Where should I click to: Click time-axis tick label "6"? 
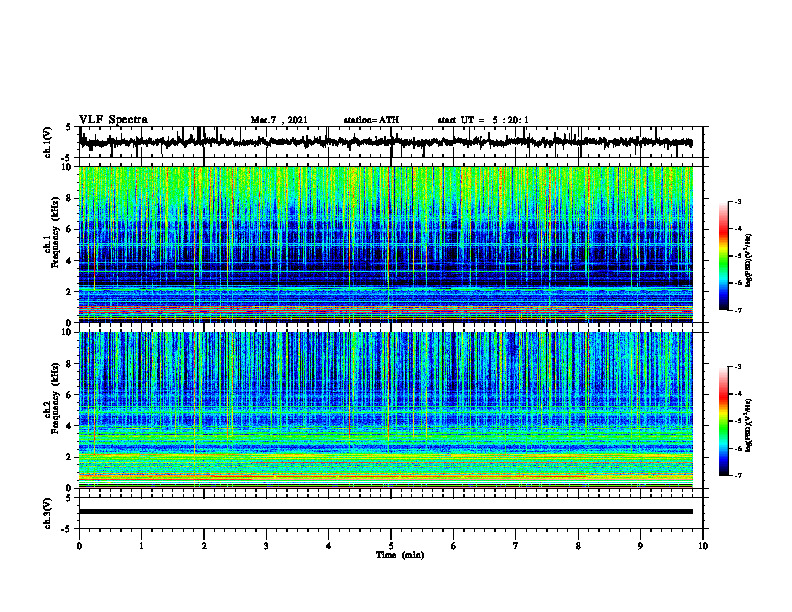point(454,546)
